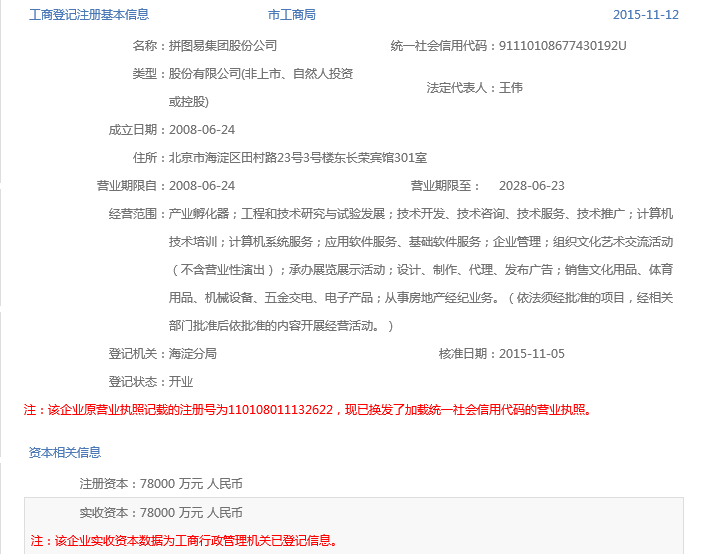Click the 工商登记注册基本信息 section header
Image resolution: width=723 pixels, height=554 pixels.
click(89, 15)
